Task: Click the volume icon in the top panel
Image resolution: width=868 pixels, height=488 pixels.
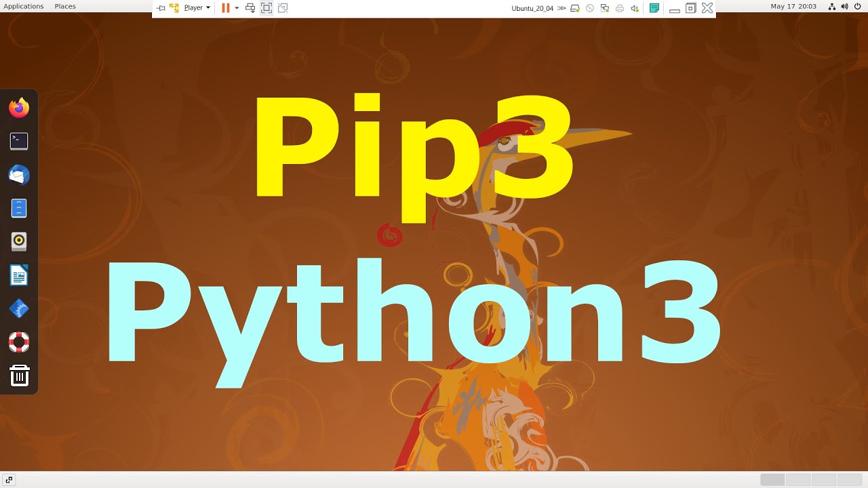Action: (844, 6)
